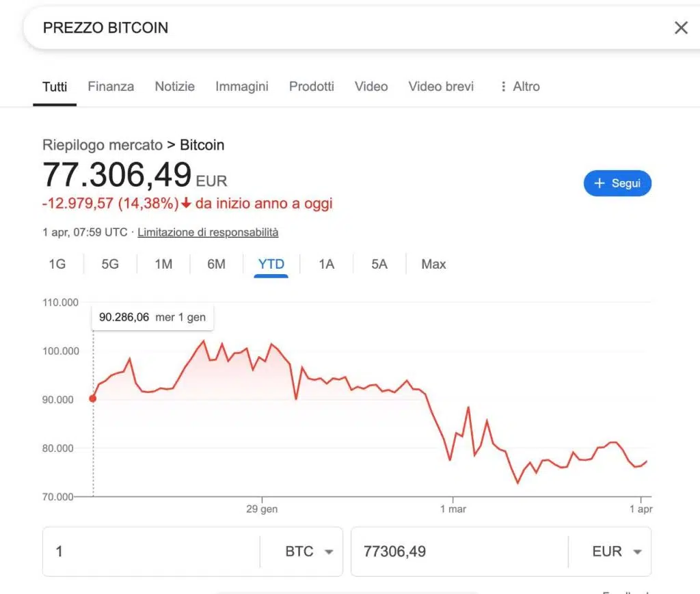The height and width of the screenshot is (594, 700).
Task: Open the EUR currency dropdown
Action: [617, 552]
